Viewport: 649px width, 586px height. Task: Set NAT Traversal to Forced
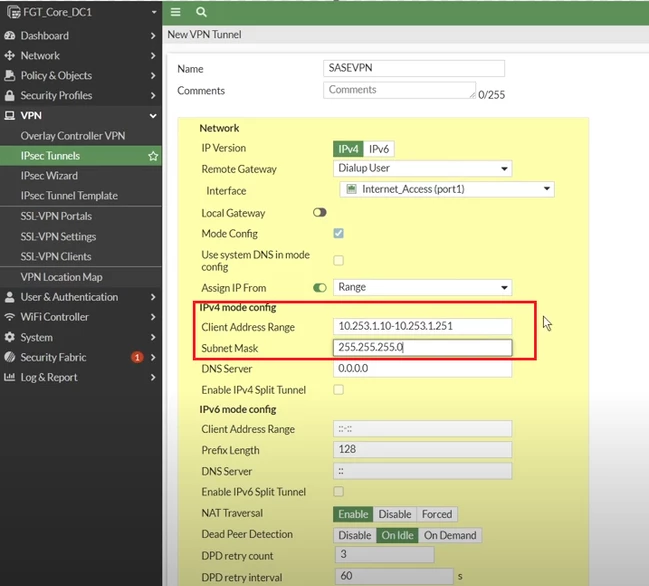click(437, 514)
